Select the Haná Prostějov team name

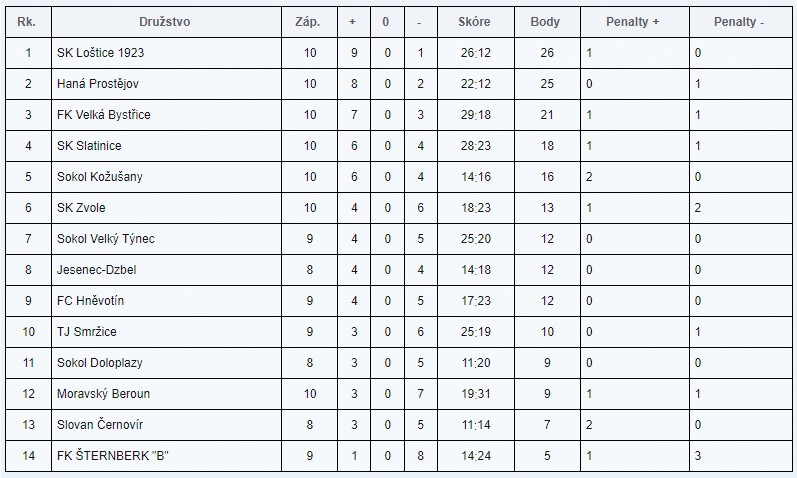tap(104, 83)
